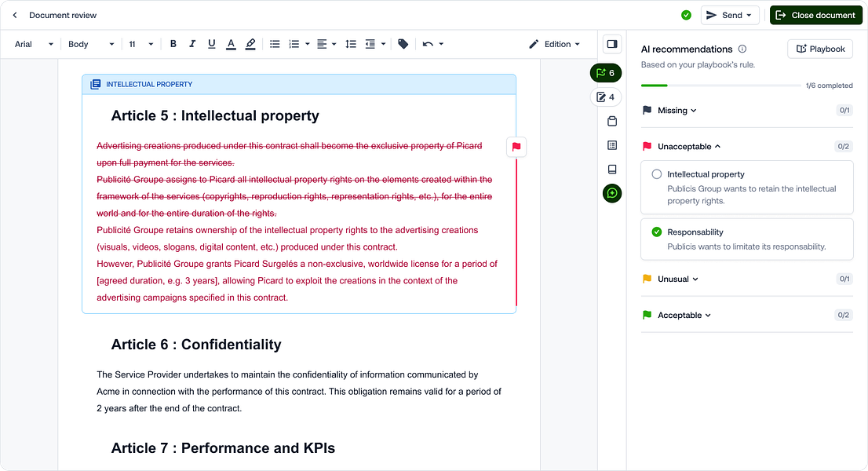Undo the last change
The width and height of the screenshot is (868, 471).
pyautogui.click(x=428, y=44)
